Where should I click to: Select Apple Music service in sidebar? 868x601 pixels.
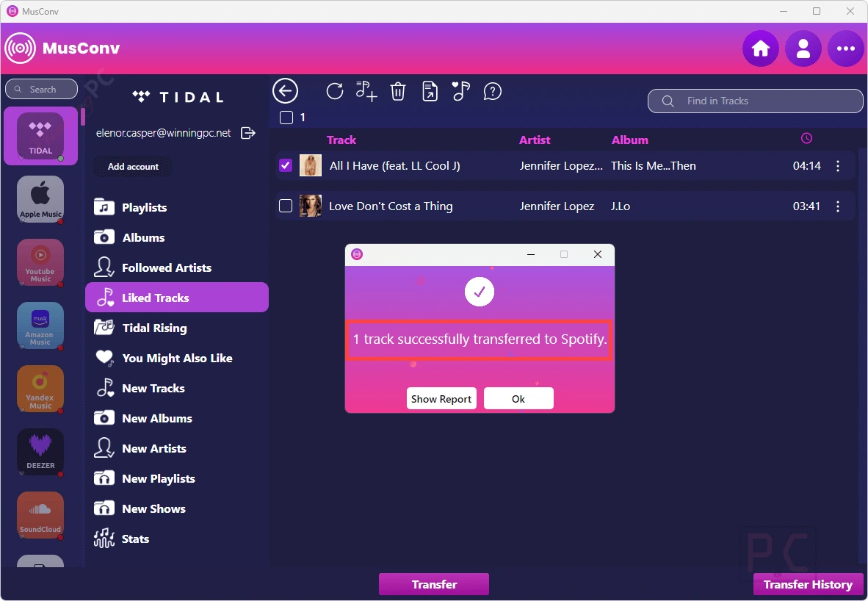point(40,199)
